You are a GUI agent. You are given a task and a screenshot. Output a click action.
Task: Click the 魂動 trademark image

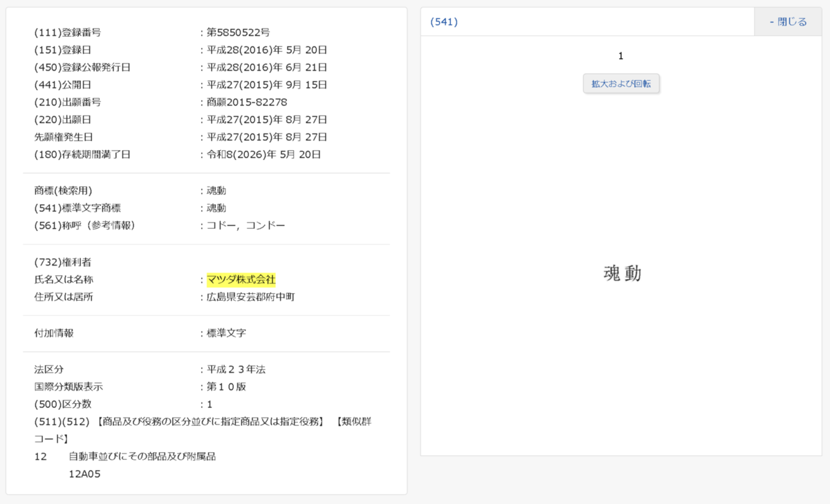tap(621, 273)
